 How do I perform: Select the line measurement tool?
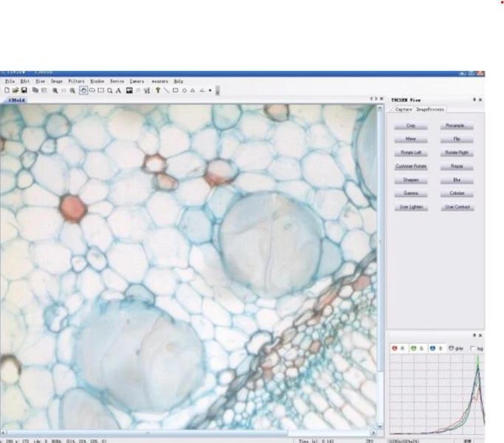[166, 91]
